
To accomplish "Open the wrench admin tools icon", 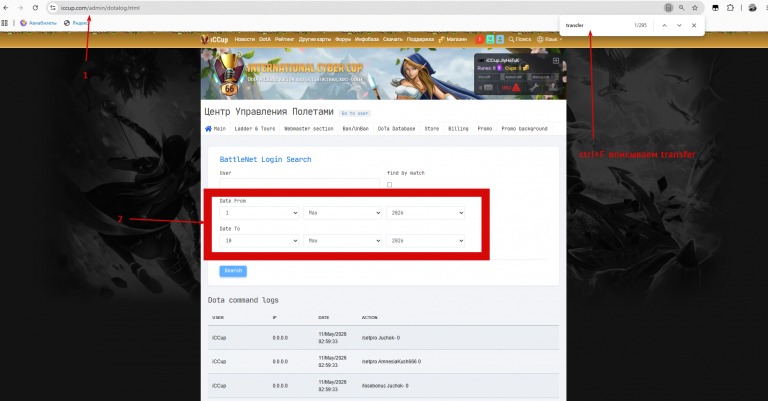I will [x=534, y=88].
